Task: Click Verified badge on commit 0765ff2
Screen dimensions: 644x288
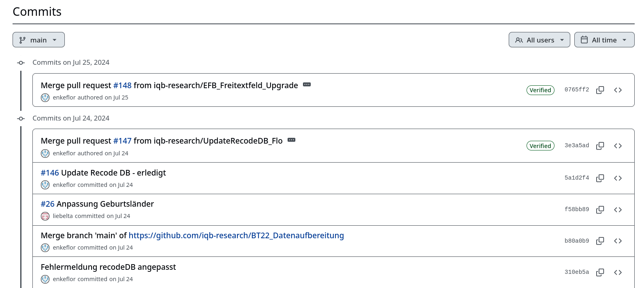Action: (x=540, y=90)
